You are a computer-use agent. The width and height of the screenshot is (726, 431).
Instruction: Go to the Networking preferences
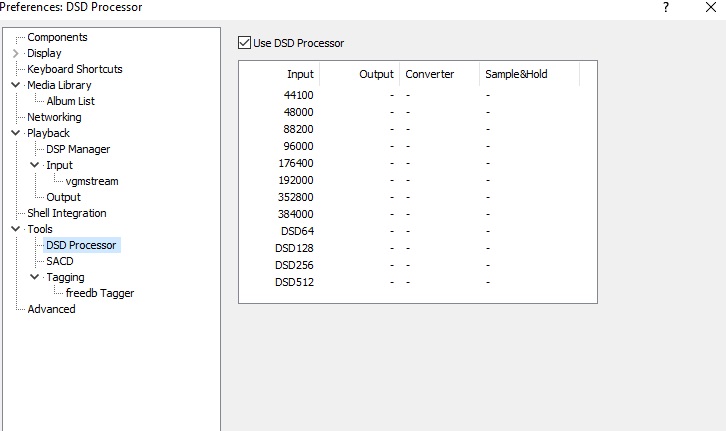tap(54, 117)
